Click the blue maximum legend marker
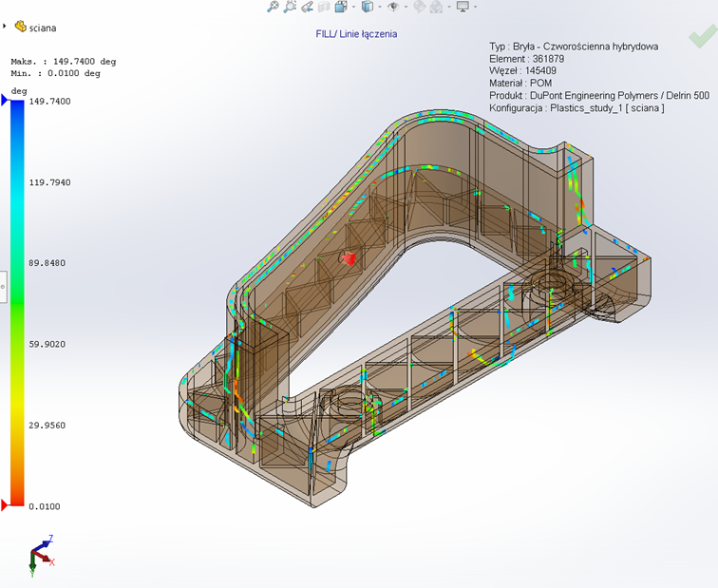 click(6, 102)
